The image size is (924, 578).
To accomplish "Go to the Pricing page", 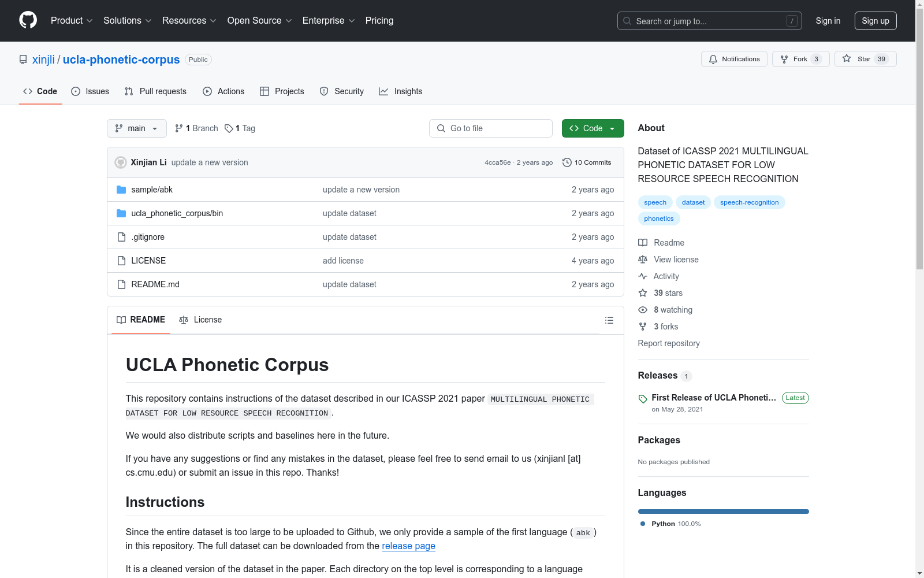I will coord(379,21).
